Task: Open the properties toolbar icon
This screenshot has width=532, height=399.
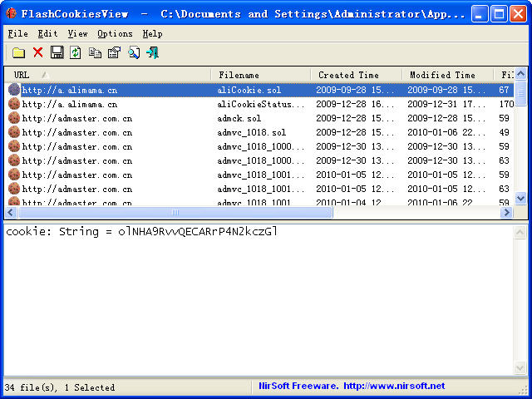Action: click(114, 52)
